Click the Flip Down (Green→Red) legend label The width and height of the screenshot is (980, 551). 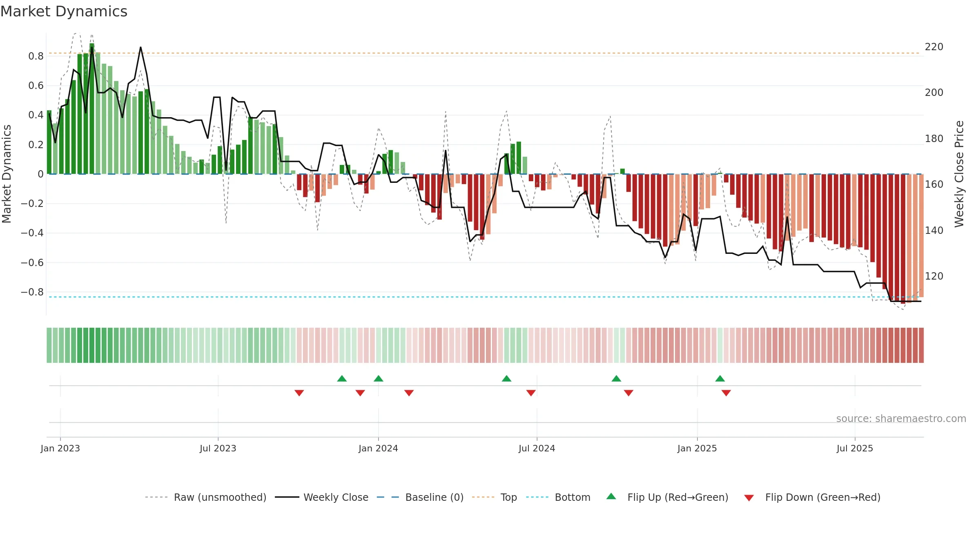coord(823,497)
